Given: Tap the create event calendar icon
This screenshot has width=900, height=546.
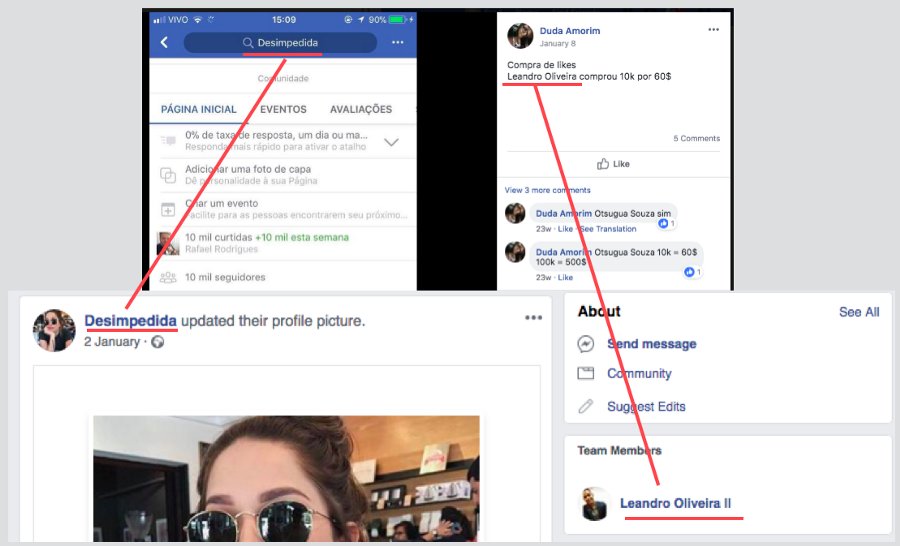Looking at the screenshot, I should tap(168, 210).
